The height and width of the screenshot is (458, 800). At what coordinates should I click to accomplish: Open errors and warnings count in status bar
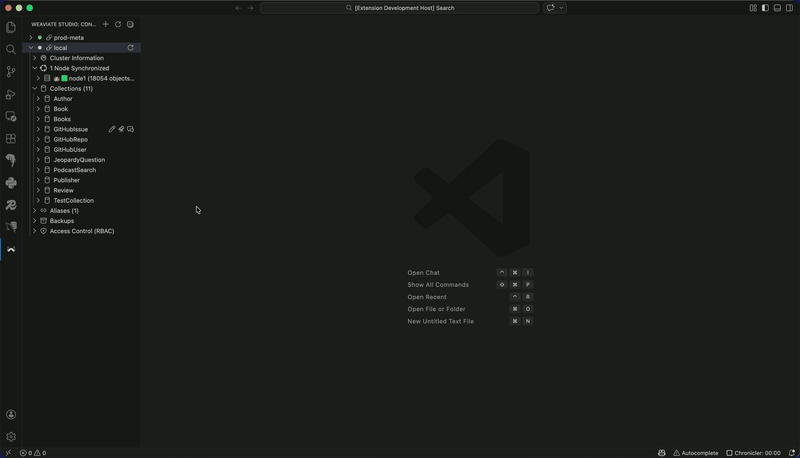click(x=33, y=453)
